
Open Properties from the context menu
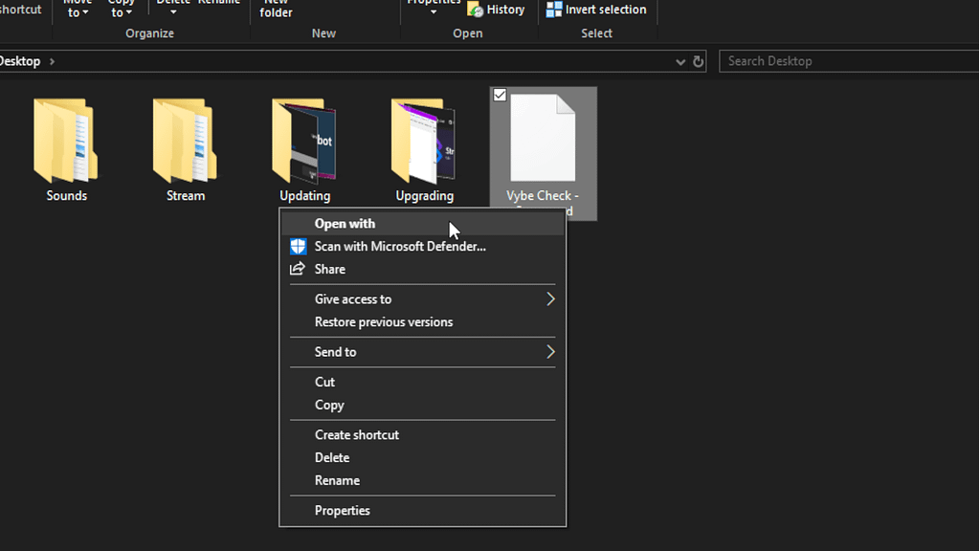[x=342, y=511]
